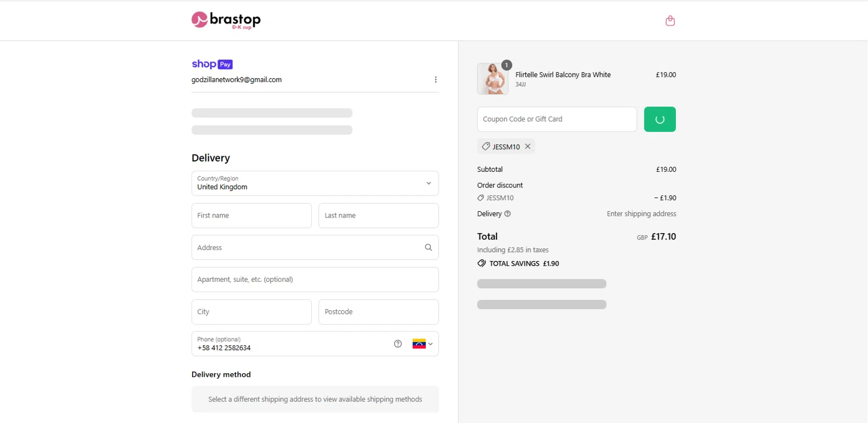
Task: Click the product size 34JJ text
Action: tap(521, 84)
